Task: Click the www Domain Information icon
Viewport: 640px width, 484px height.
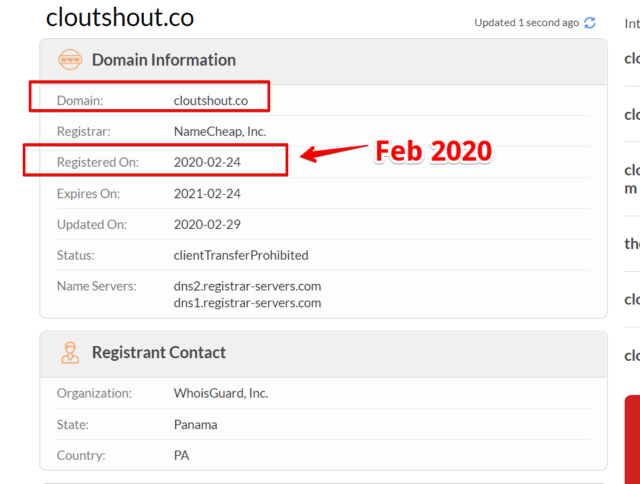Action: (x=70, y=60)
